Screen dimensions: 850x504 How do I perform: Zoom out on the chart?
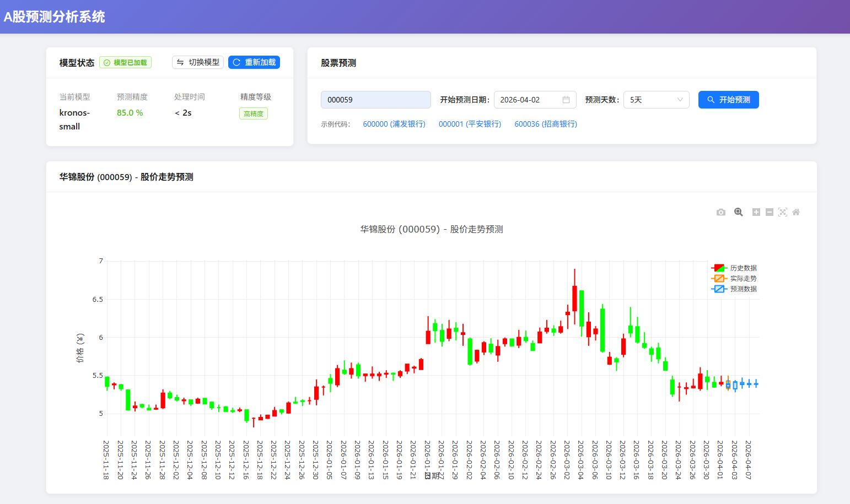coord(770,212)
